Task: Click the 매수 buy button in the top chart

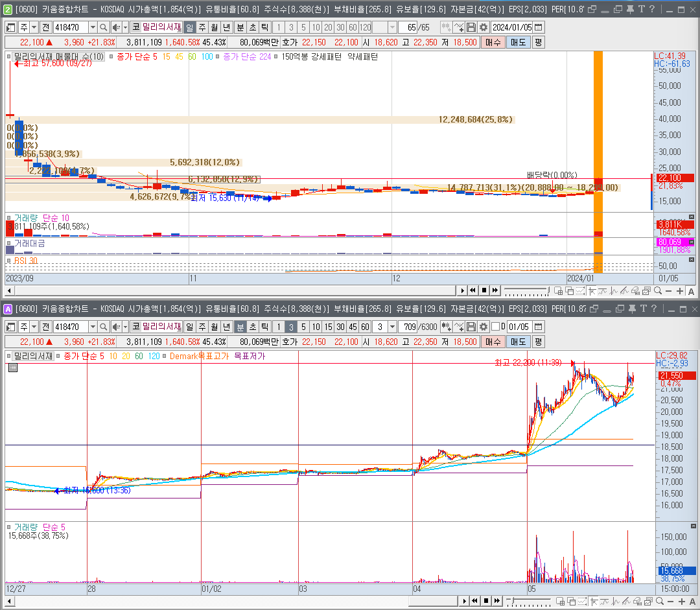Action: pos(493,42)
